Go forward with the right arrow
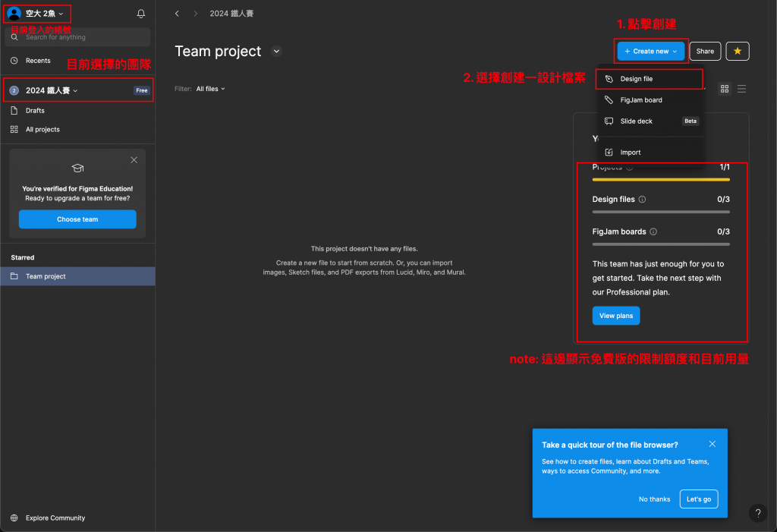The image size is (777, 532). pos(196,14)
